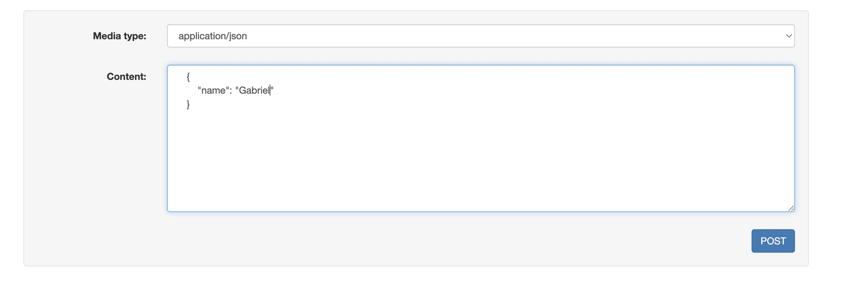Click the "Media type:" label
The width and height of the screenshot is (868, 305).
tap(119, 36)
